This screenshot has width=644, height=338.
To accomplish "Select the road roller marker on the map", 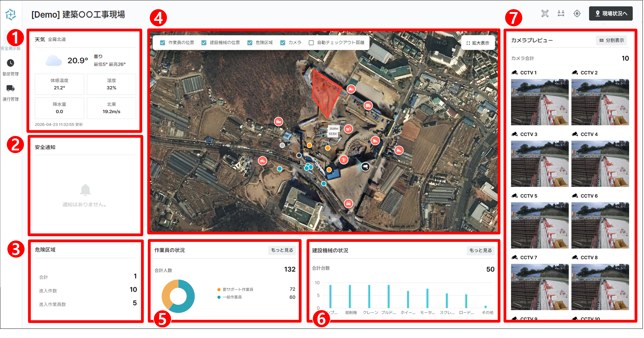I will 263,161.
